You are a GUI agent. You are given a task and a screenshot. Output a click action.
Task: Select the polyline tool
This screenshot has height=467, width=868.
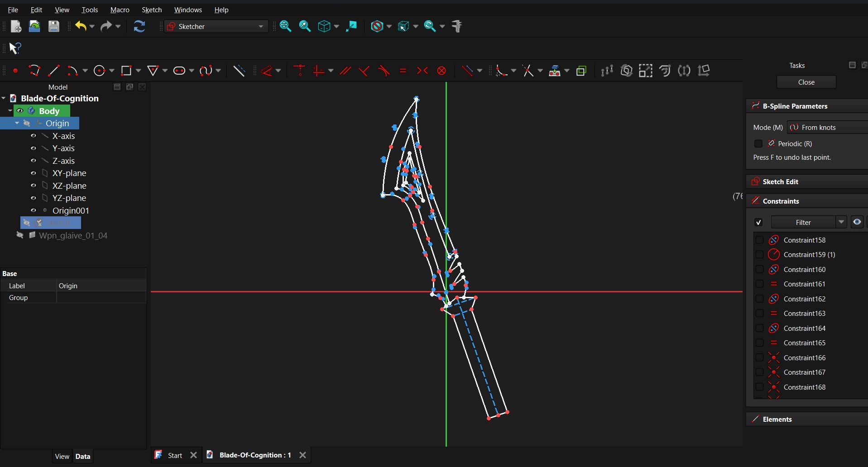(34, 71)
